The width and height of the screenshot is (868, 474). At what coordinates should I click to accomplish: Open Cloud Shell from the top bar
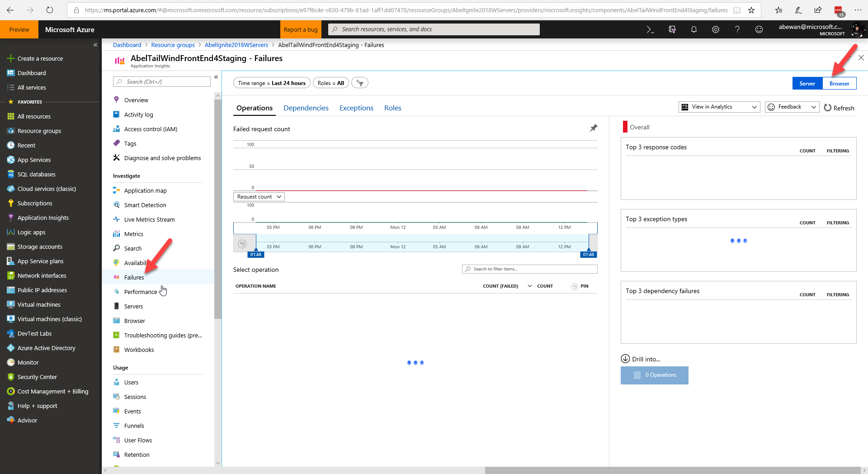click(650, 29)
